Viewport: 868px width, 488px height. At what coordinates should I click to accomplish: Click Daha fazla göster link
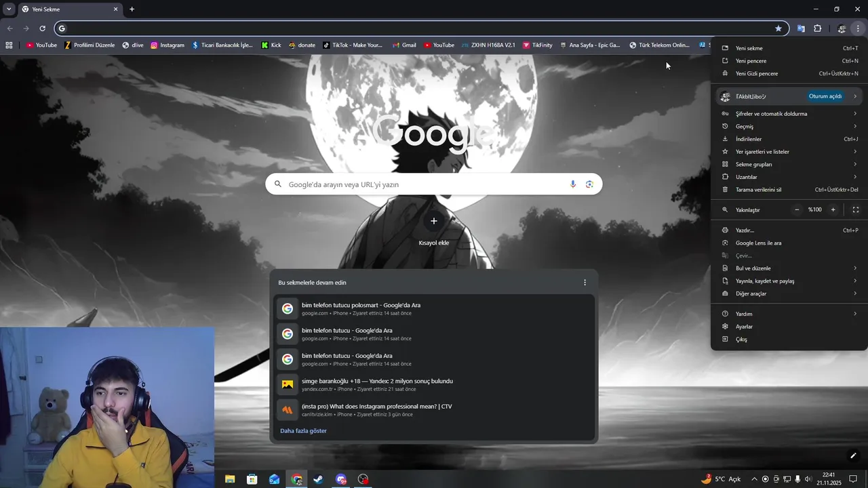pyautogui.click(x=303, y=431)
